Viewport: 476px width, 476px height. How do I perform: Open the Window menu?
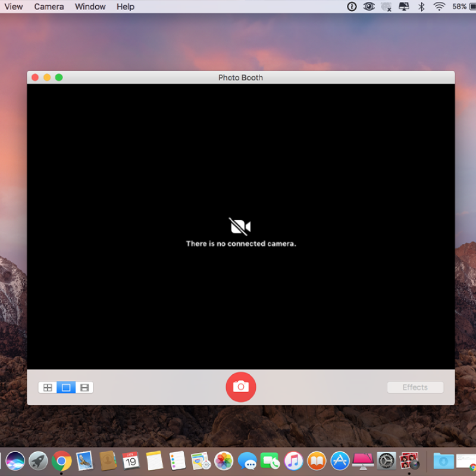point(90,7)
